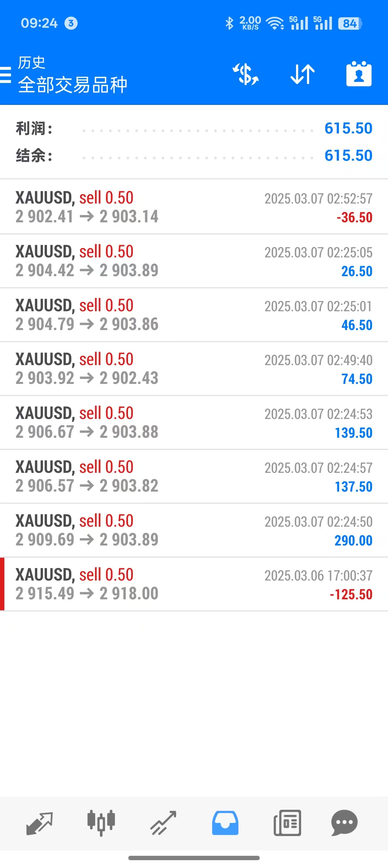388x868 pixels.
Task: Open the Quotes tab with arrows icon
Action: click(39, 823)
